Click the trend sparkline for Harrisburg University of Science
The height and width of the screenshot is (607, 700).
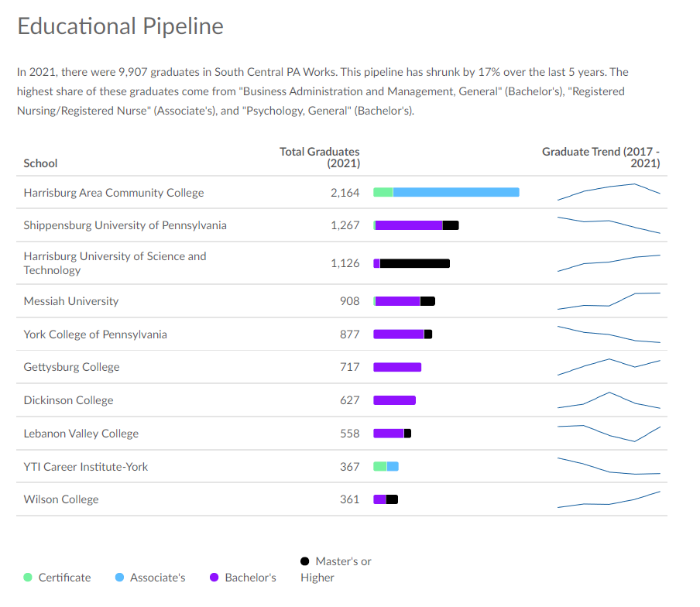coord(609,263)
